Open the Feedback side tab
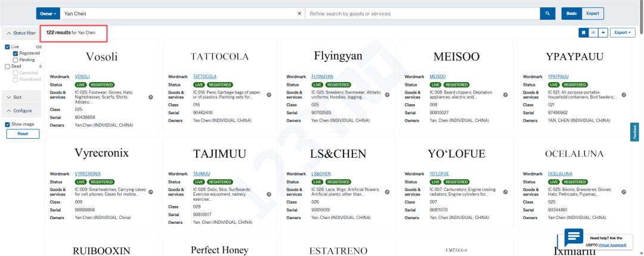This screenshot has width=644, height=256. click(x=634, y=132)
